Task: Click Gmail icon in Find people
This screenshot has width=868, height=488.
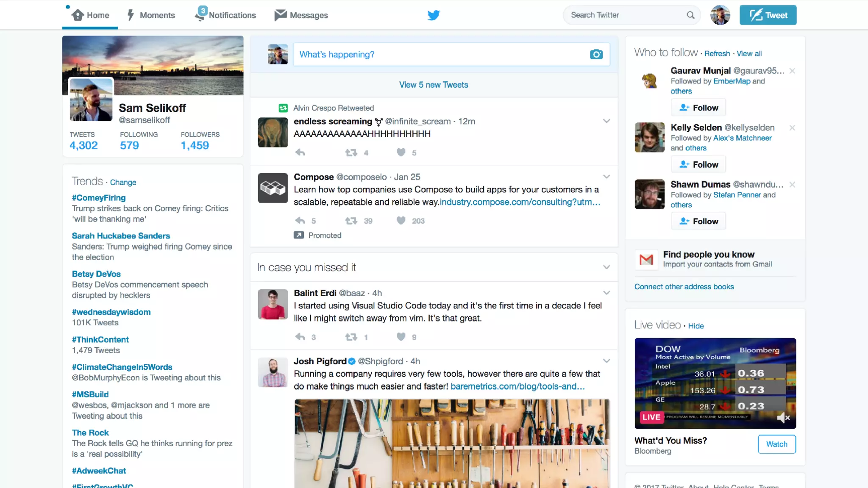Action: tap(646, 259)
